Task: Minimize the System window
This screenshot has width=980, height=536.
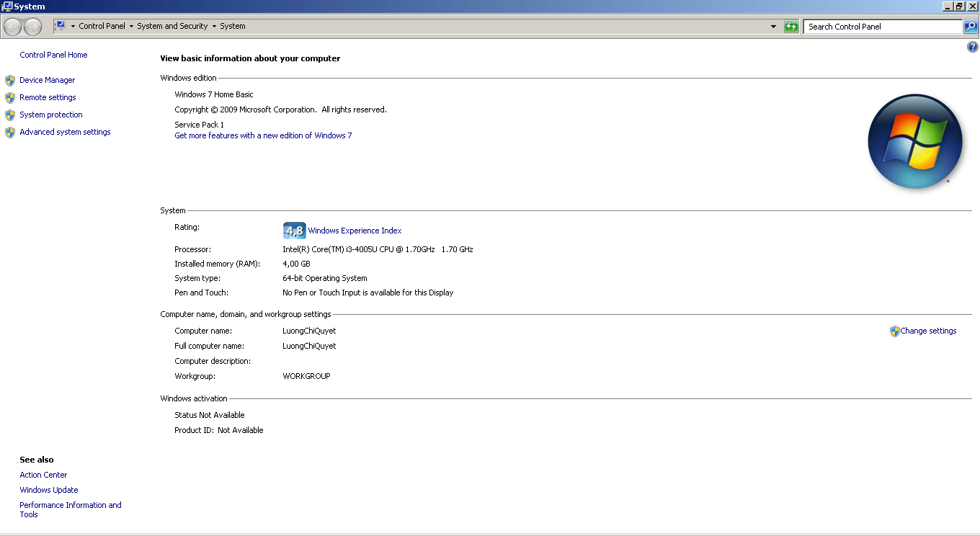Action: [947, 6]
